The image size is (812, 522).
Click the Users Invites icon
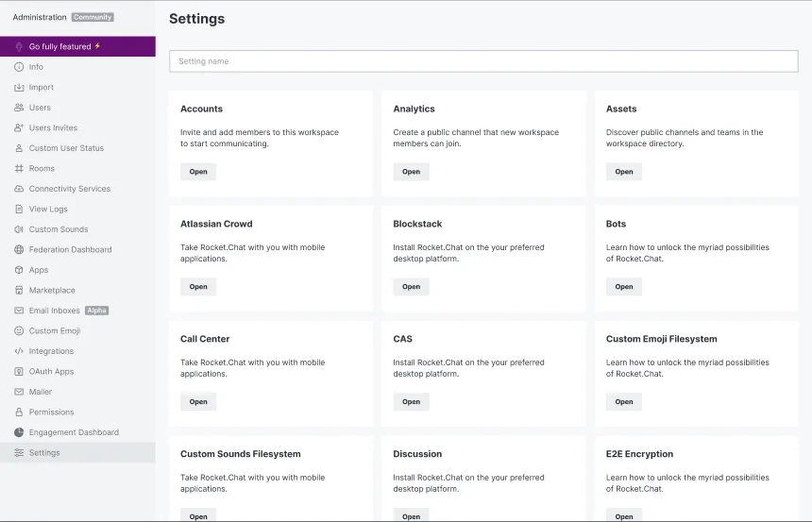19,127
